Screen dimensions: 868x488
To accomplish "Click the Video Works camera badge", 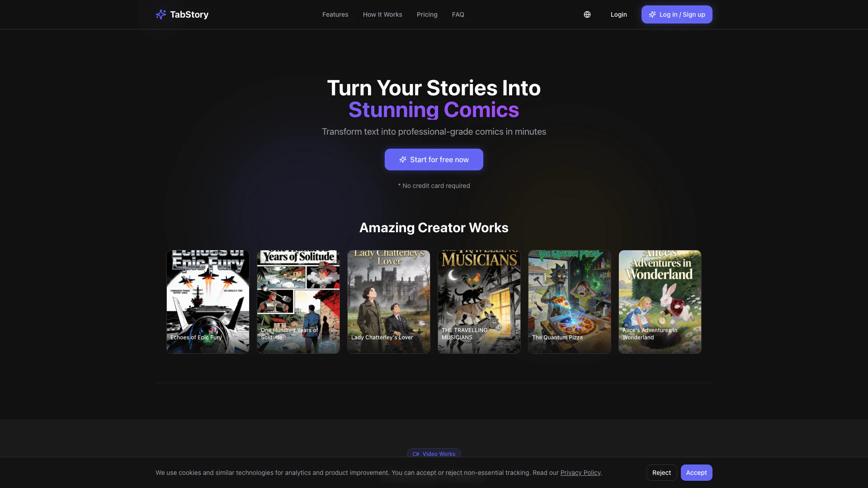I will [434, 454].
